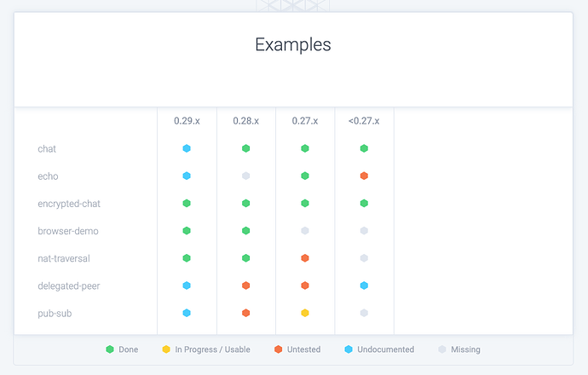Viewport: 588px width, 375px height.
Task: Click the In Progress / Usable legend label
Action: click(x=213, y=349)
